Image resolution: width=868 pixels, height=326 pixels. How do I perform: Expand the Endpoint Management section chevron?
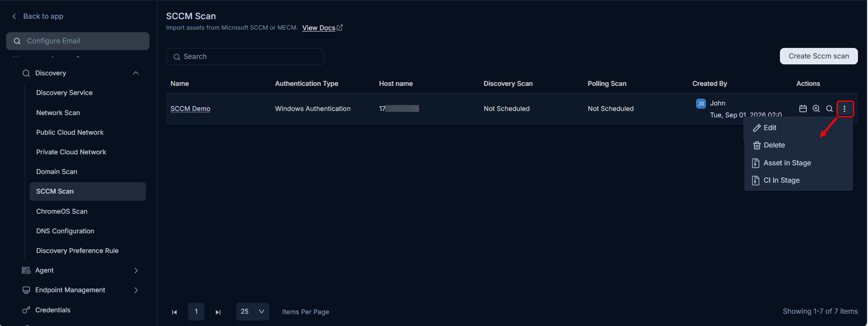pyautogui.click(x=136, y=290)
